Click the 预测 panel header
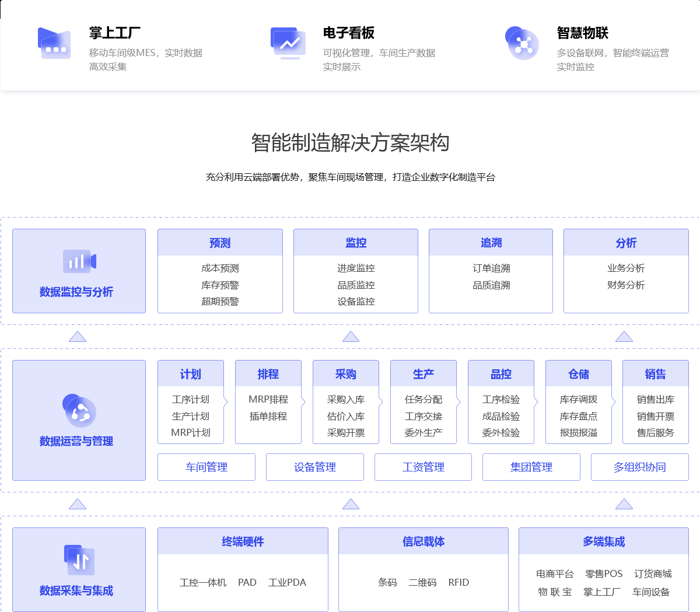 tap(220, 243)
